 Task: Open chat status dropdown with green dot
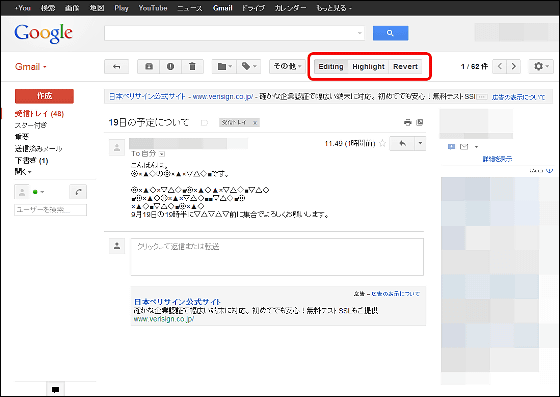pyautogui.click(x=39, y=192)
